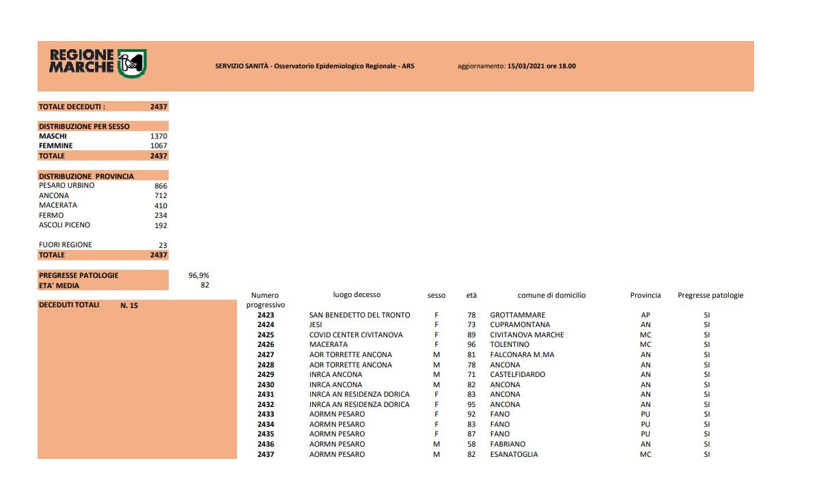Select the JESI death location
This screenshot has height=504, width=819.
pyautogui.click(x=316, y=325)
